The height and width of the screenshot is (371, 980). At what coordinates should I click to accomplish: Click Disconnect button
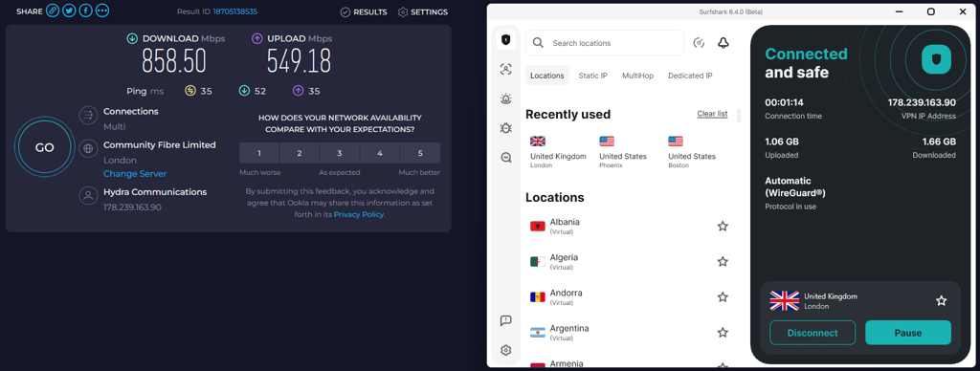tap(812, 333)
